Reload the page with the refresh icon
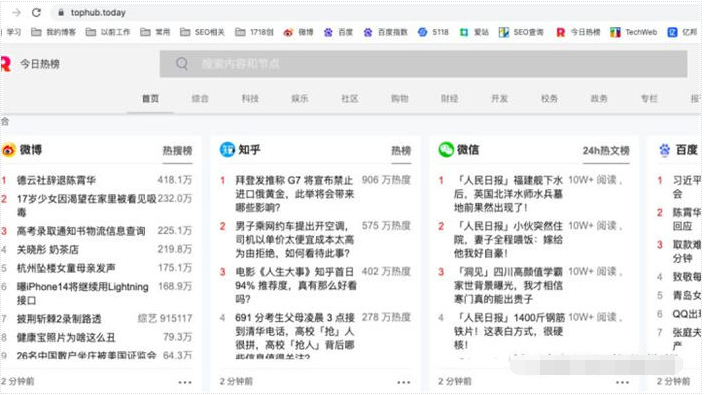This screenshot has width=704, height=395. (x=36, y=13)
